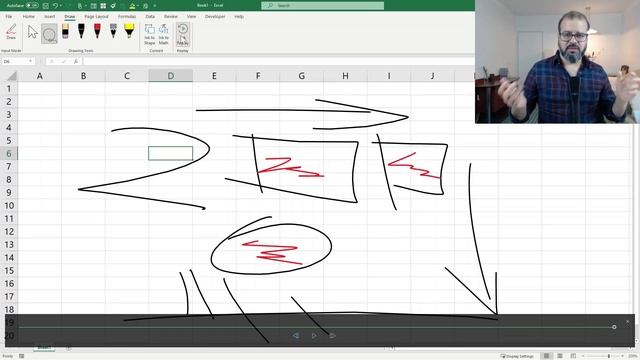The image size is (640, 360).
Task: Open the File menu
Action: coord(9,16)
